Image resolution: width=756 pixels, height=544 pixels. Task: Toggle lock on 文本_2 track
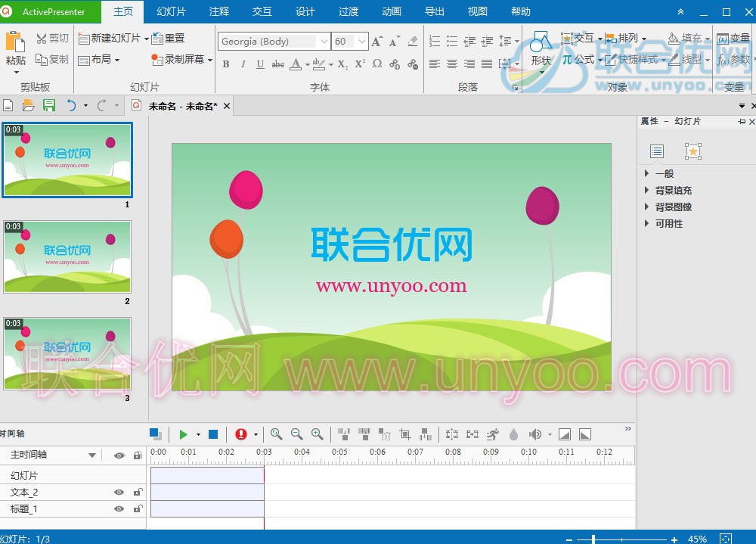[x=138, y=493]
